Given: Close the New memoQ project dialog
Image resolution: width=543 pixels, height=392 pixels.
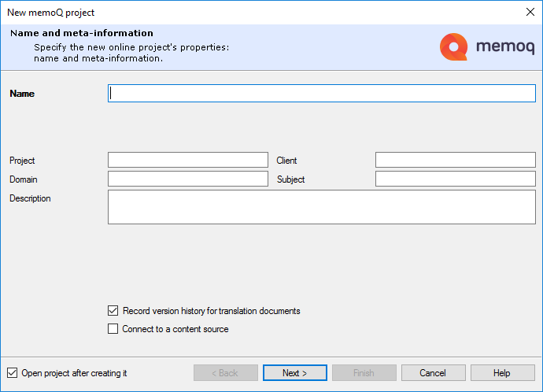Looking at the screenshot, I should tap(529, 12).
